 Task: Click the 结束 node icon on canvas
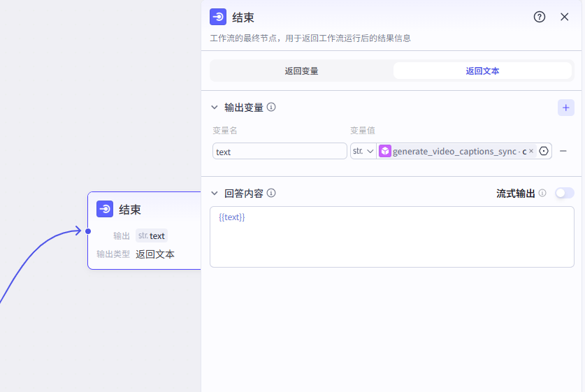[x=105, y=209]
